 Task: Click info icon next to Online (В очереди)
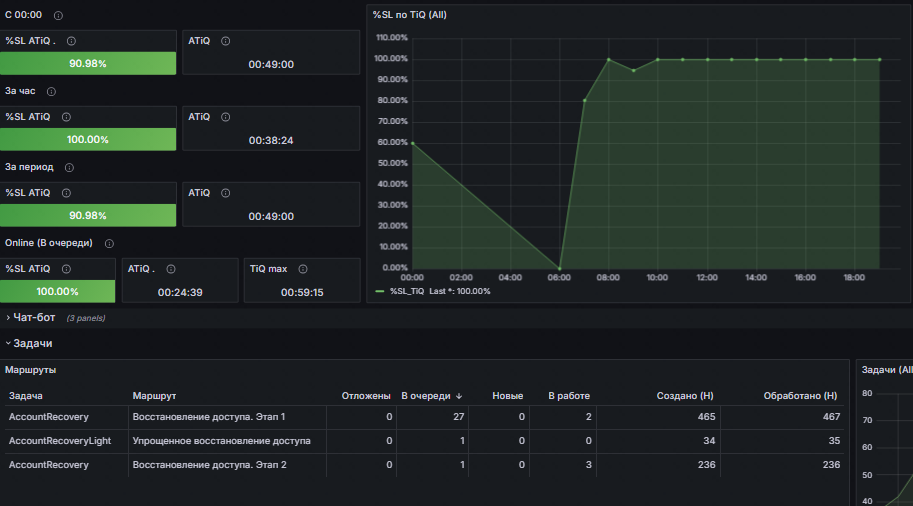coord(109,243)
